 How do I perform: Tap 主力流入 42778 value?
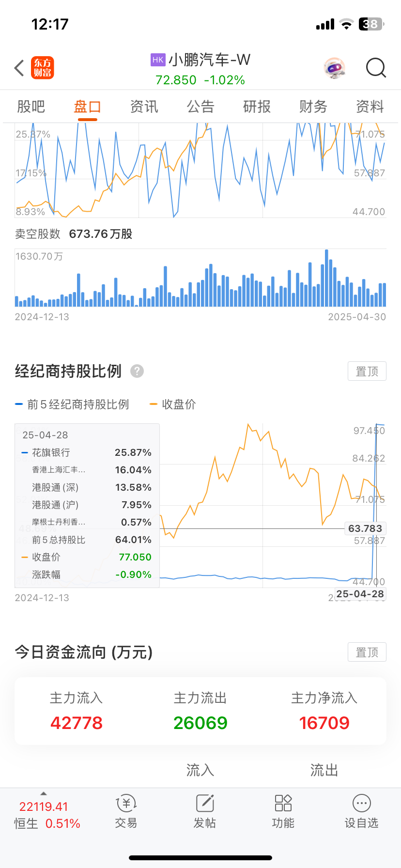[77, 723]
